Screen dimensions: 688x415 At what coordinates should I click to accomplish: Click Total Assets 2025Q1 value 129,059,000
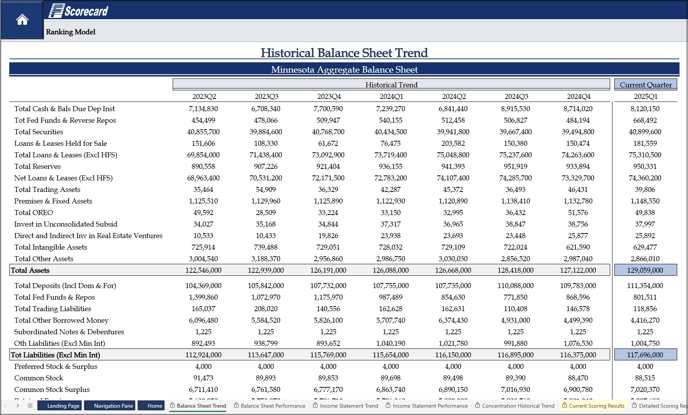pyautogui.click(x=645, y=270)
